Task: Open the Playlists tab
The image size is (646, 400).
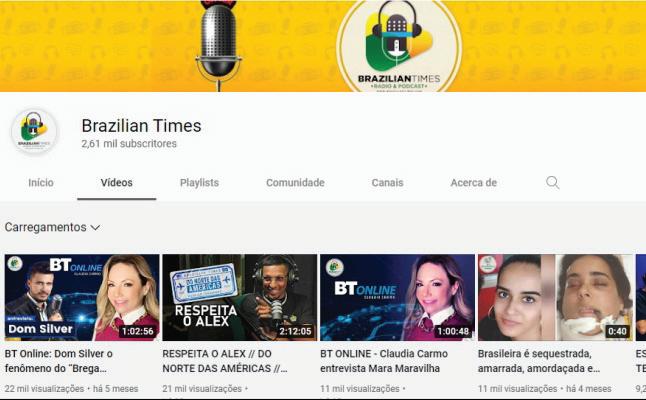Action: pyautogui.click(x=199, y=182)
